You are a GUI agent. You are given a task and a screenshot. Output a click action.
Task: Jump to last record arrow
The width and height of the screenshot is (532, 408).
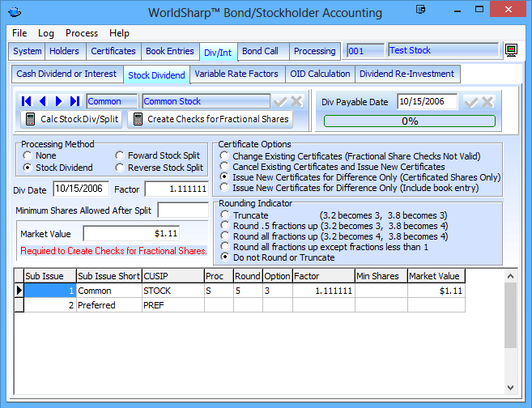(x=74, y=101)
